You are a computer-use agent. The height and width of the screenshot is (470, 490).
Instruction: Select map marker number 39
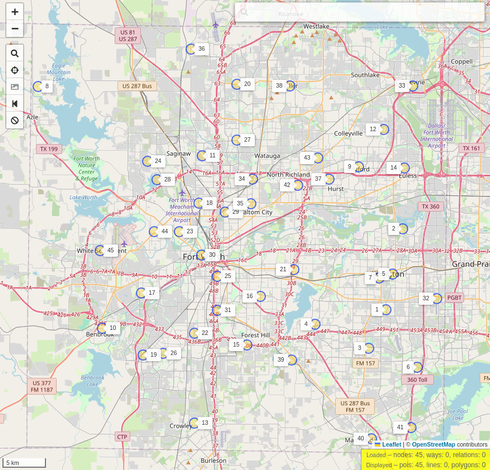[292, 360]
